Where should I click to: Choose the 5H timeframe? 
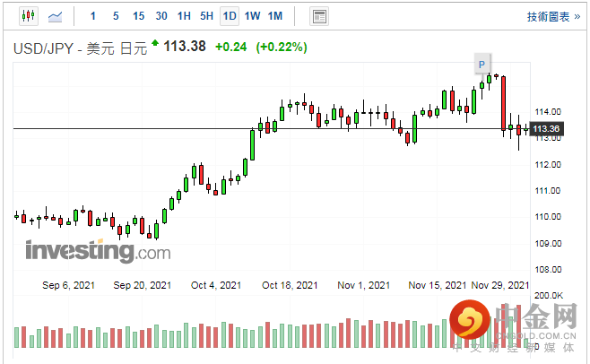point(206,16)
